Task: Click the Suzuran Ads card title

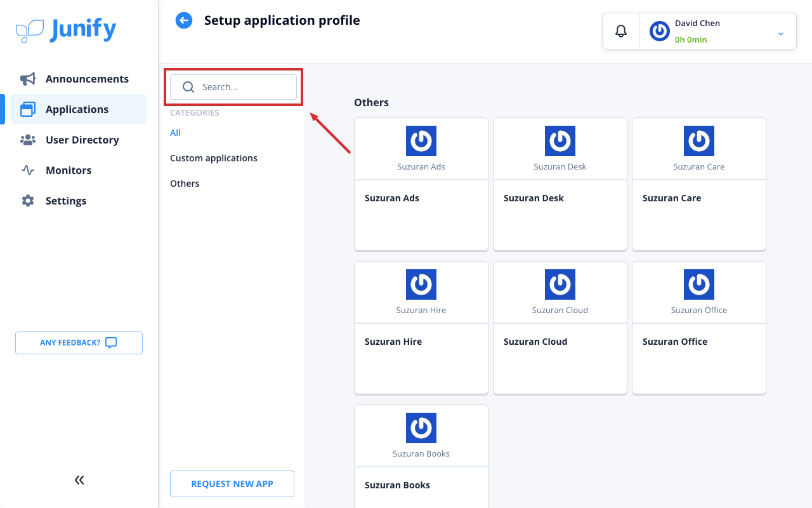Action: click(x=392, y=198)
